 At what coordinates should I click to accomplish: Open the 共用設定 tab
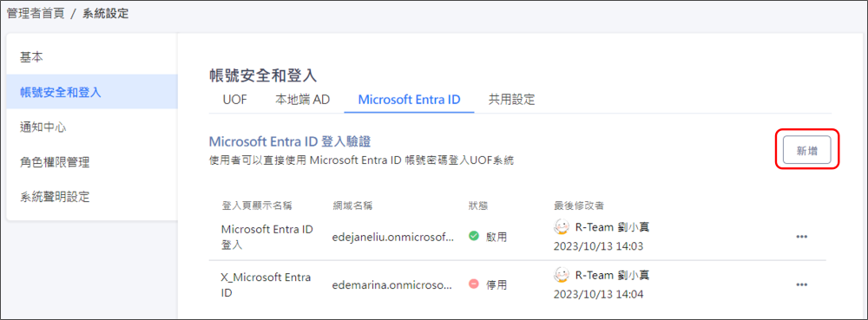click(x=511, y=100)
